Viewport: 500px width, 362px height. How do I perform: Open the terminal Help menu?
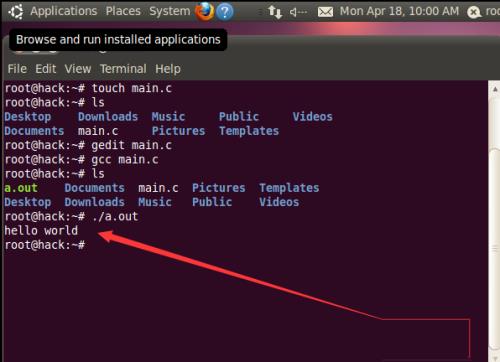pyautogui.click(x=168, y=69)
